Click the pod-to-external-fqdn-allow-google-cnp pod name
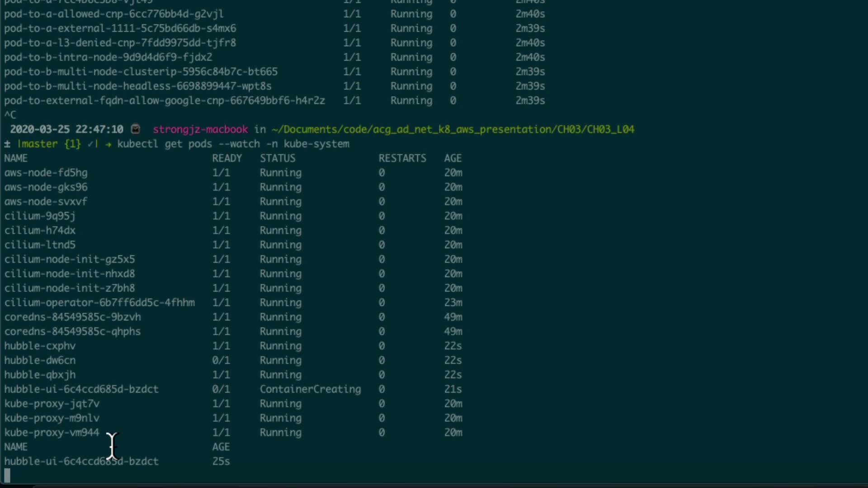This screenshot has width=868, height=488. [164, 100]
